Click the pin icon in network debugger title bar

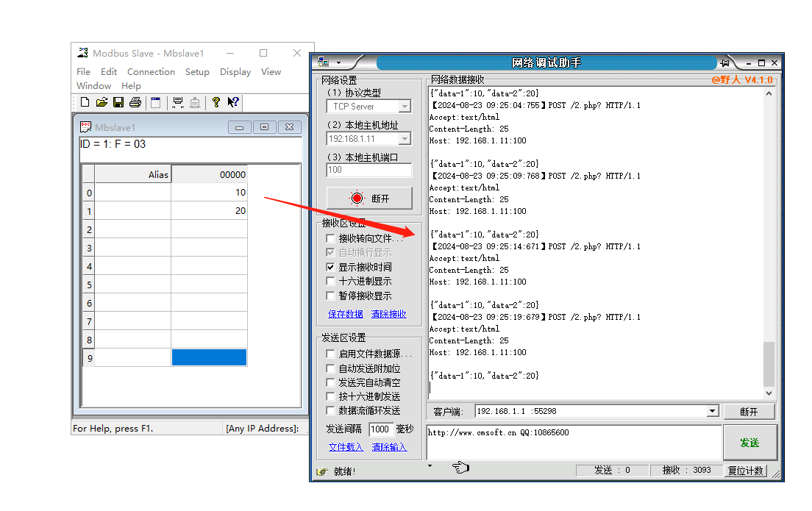tap(725, 62)
